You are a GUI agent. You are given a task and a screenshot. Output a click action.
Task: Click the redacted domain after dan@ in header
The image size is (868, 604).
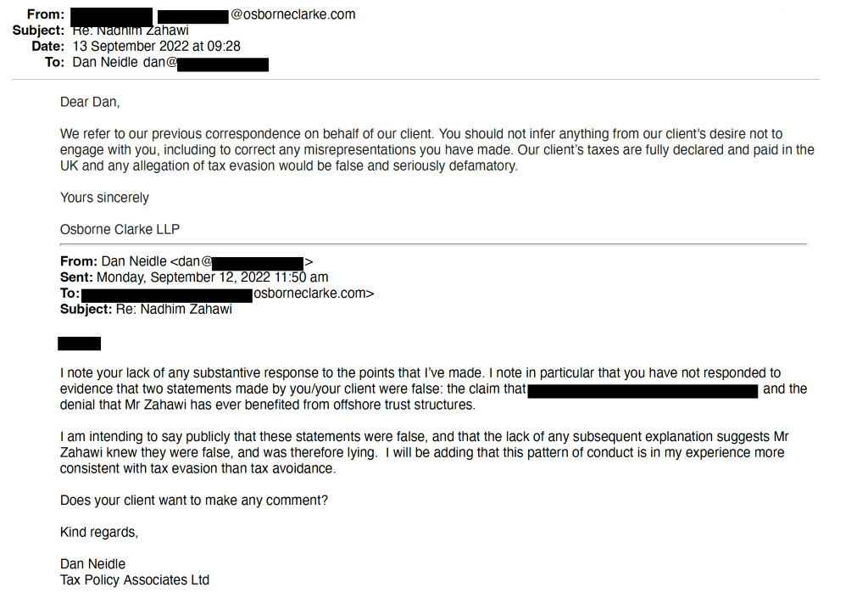coord(223,64)
